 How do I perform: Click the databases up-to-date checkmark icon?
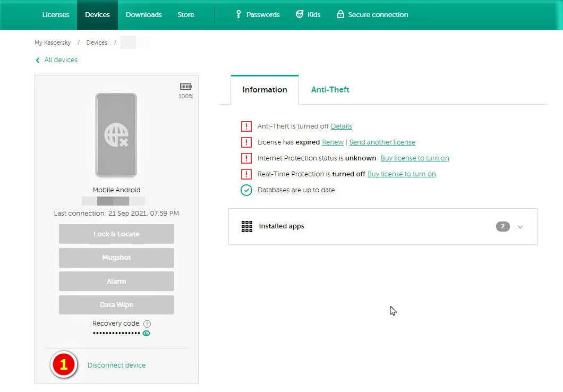pyautogui.click(x=246, y=190)
